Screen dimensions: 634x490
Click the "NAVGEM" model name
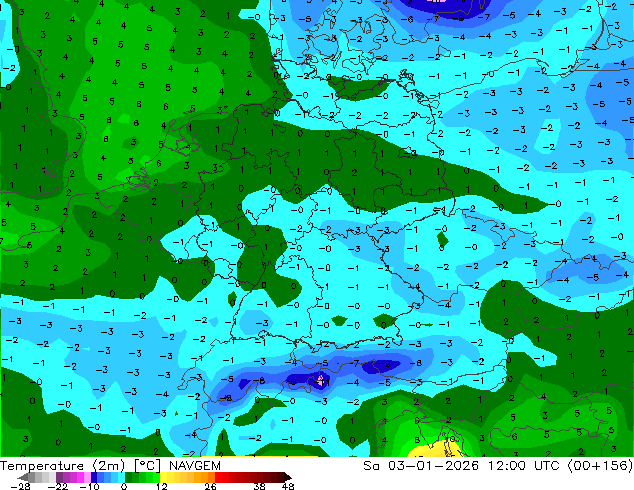[195, 466]
